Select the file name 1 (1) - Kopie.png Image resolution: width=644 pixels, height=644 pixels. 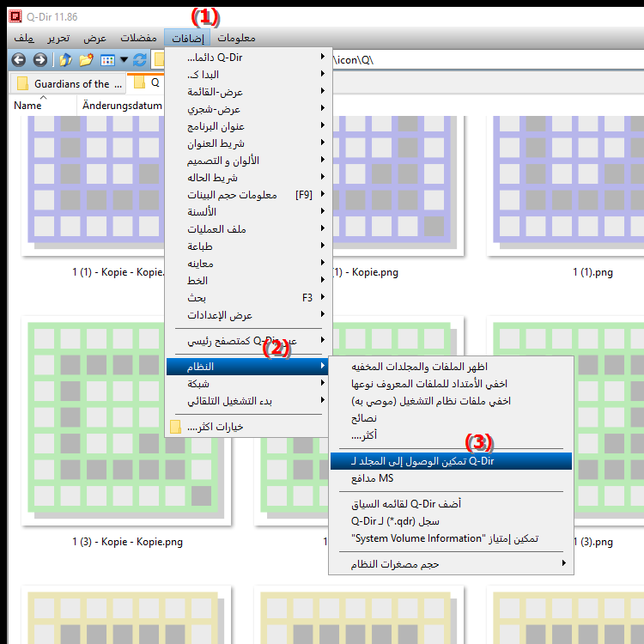coord(366,272)
